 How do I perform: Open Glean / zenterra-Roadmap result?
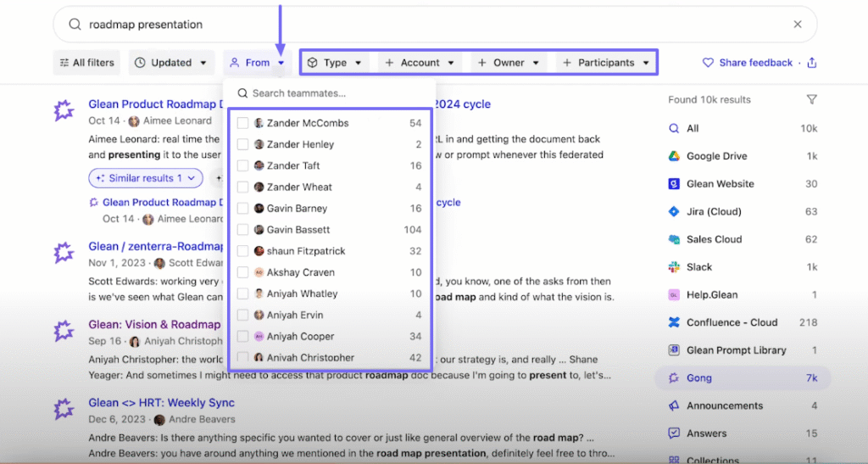(156, 246)
